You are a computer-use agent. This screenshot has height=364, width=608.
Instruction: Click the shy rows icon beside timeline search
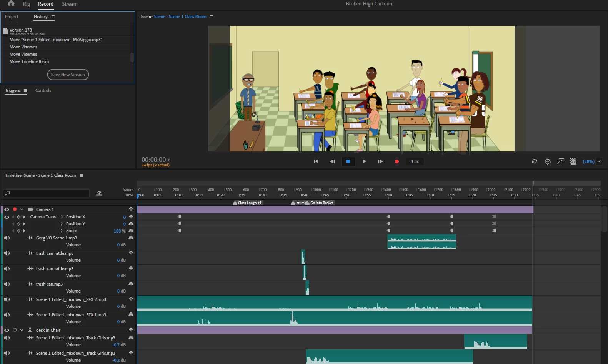coord(99,193)
